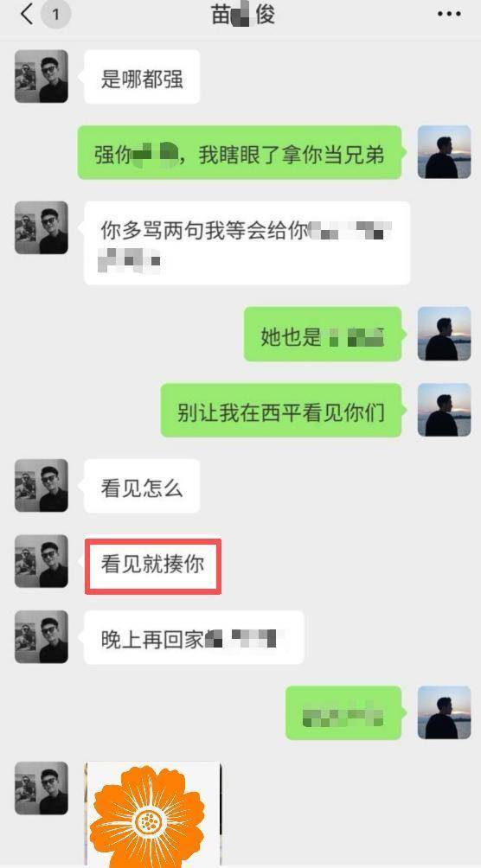This screenshot has height=868, width=481.
Task: Open the orange flower sticker image
Action: coord(153,814)
